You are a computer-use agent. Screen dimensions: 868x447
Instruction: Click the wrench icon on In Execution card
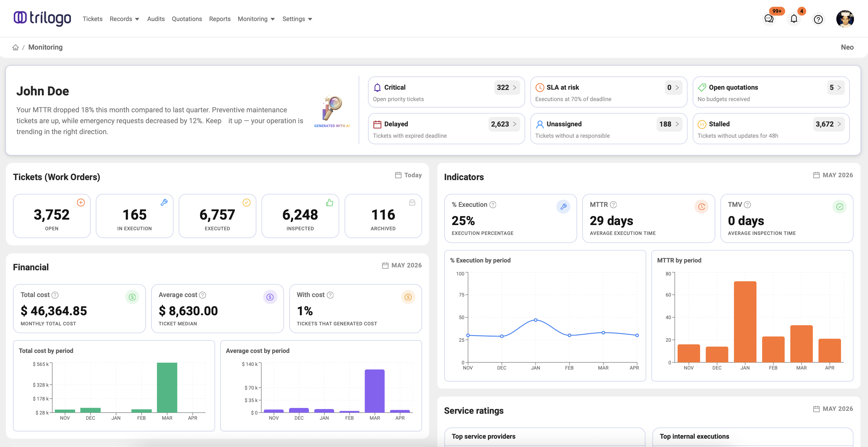tap(164, 202)
